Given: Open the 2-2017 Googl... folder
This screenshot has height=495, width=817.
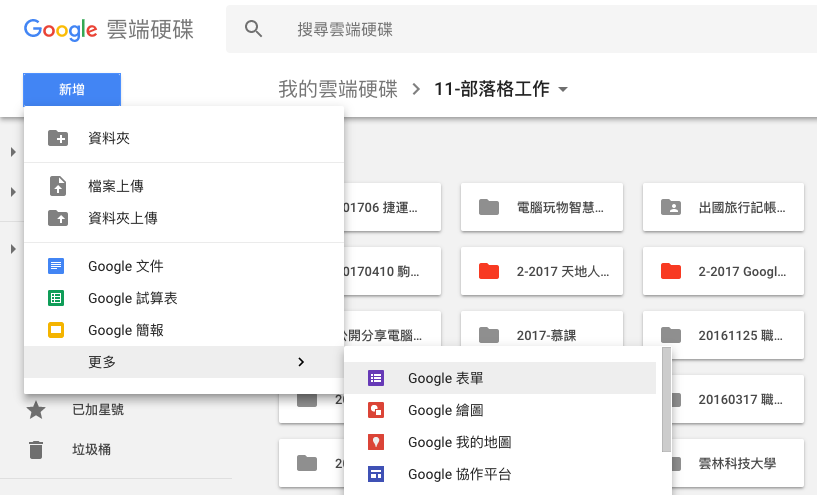Looking at the screenshot, I should 723,271.
